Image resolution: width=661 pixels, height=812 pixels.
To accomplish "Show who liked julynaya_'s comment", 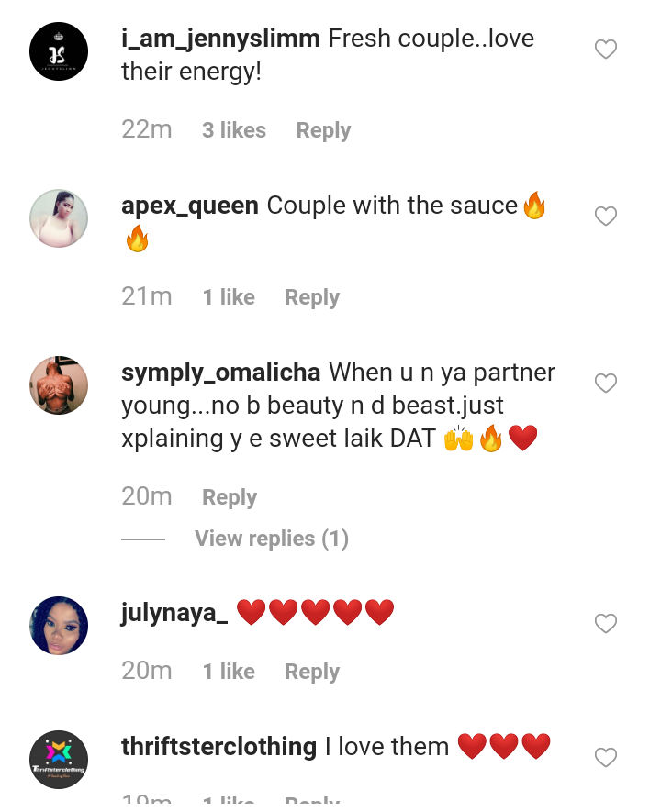I will point(229,672).
